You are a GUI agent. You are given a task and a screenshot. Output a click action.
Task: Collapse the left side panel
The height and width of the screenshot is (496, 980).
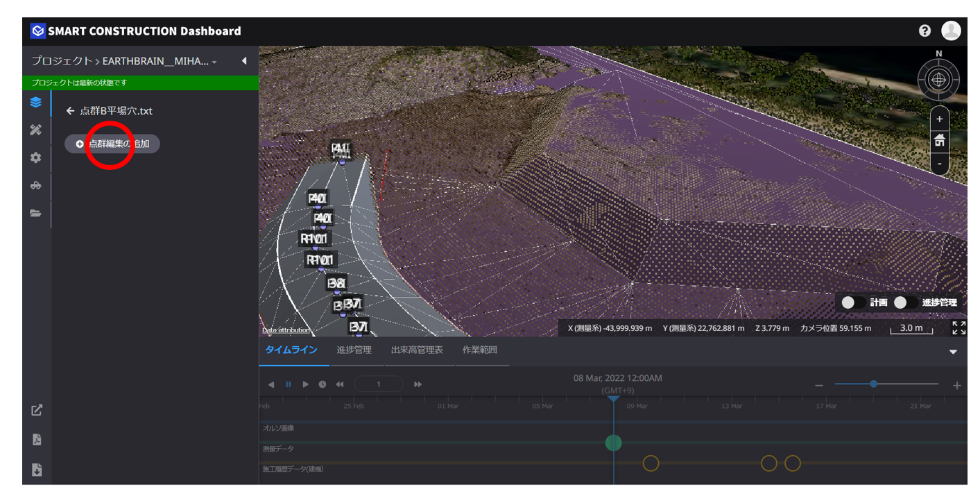click(244, 61)
